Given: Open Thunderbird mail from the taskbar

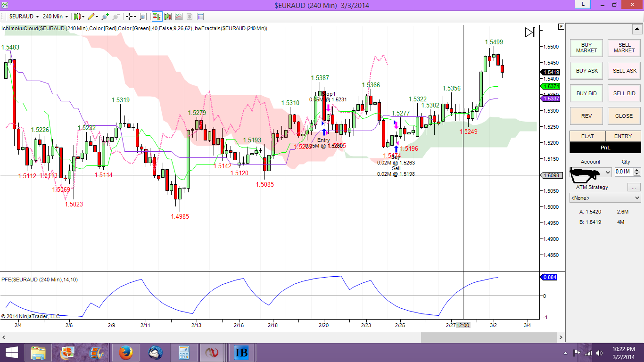Looking at the screenshot, I should click(x=156, y=353).
